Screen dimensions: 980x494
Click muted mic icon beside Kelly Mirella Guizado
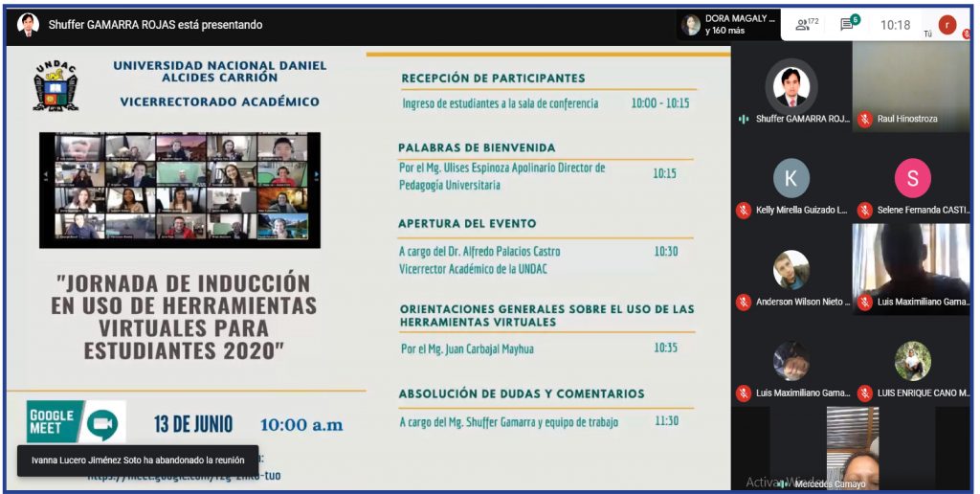743,210
